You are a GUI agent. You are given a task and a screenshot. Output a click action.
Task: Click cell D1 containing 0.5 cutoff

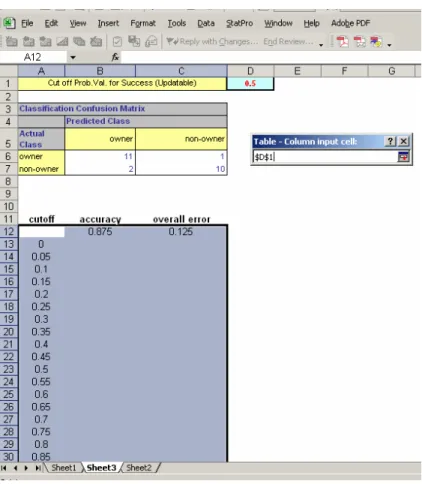250,83
